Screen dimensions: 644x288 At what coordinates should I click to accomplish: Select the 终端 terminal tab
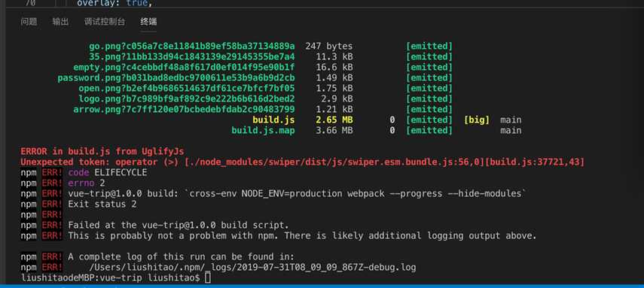click(x=148, y=22)
